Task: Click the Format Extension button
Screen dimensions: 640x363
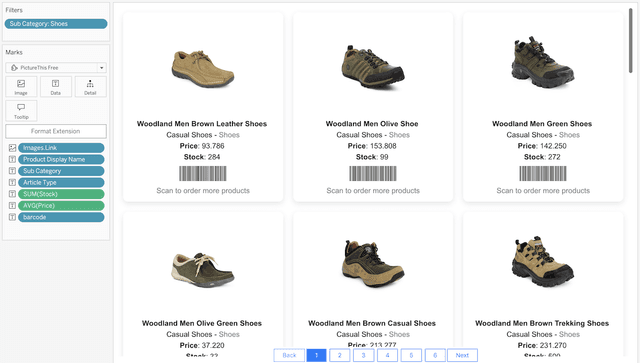Action: click(x=56, y=131)
